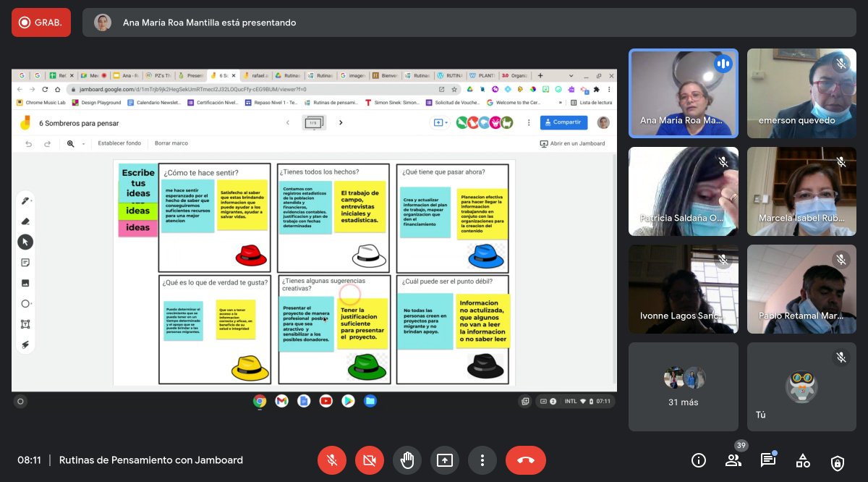
Task: Select the Laser pointer tool
Action: point(25,343)
